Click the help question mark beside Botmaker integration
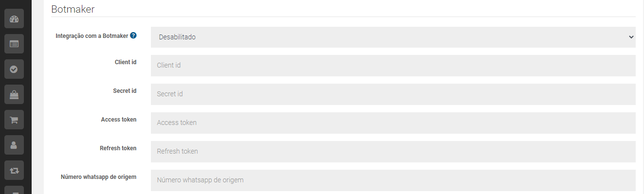 [133, 35]
